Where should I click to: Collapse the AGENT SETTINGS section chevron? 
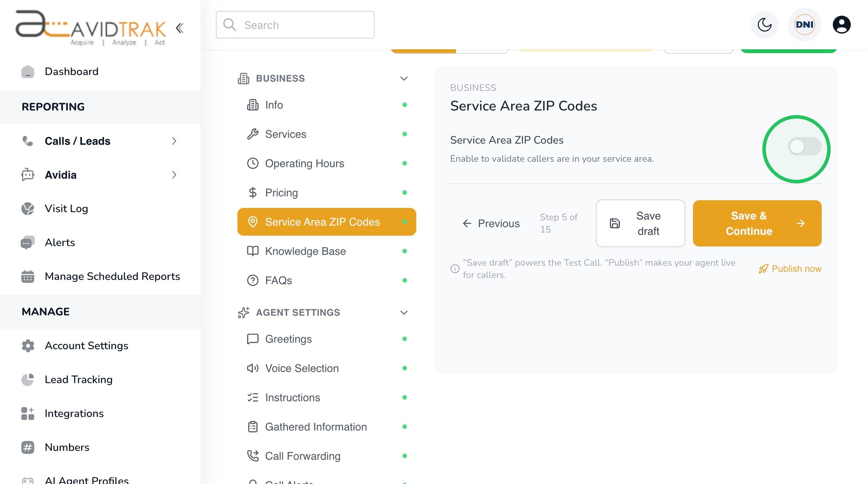(404, 313)
